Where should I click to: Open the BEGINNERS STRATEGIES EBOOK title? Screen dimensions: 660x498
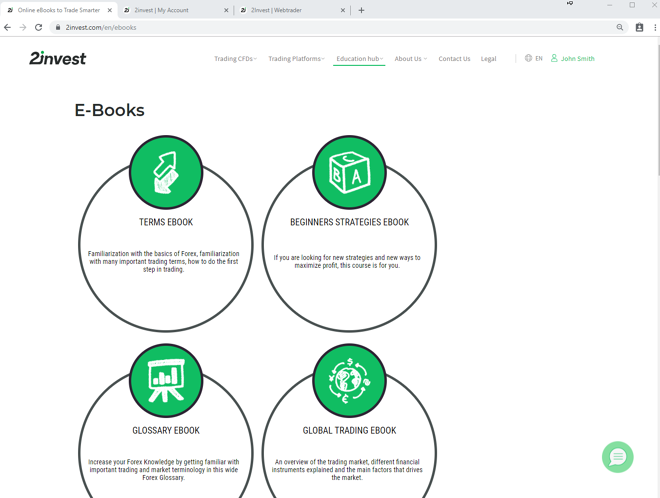pyautogui.click(x=349, y=222)
